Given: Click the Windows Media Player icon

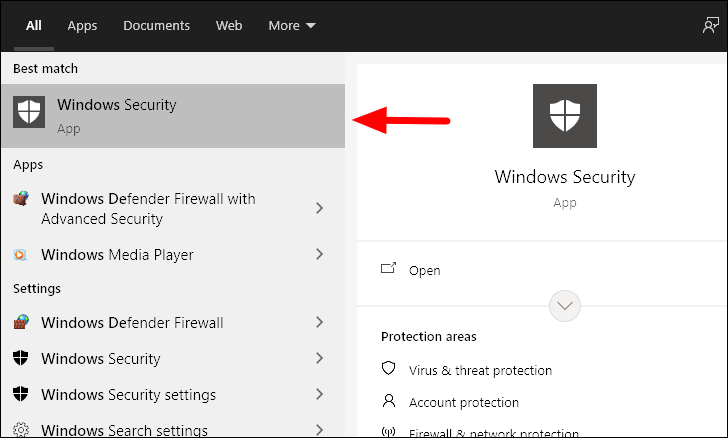Looking at the screenshot, I should coord(20,255).
